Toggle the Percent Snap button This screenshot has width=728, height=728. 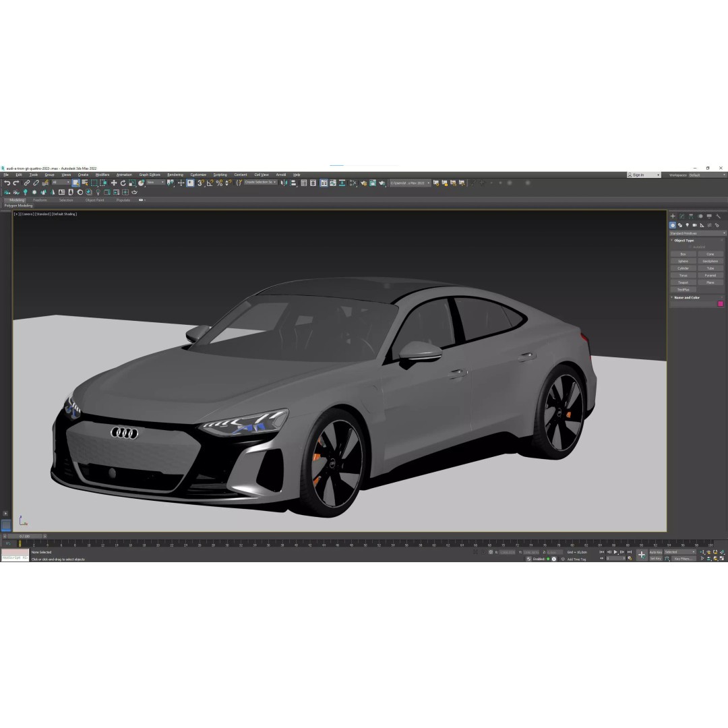[219, 183]
